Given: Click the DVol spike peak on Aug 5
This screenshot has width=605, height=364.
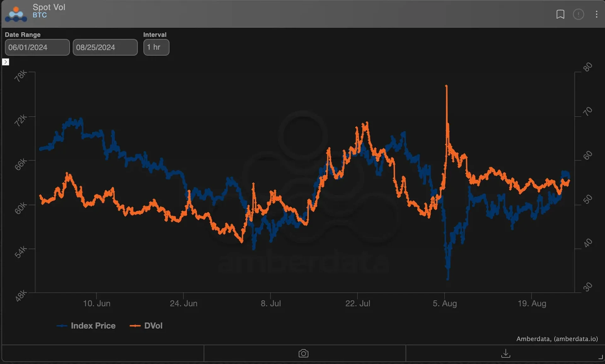Looking at the screenshot, I should pyautogui.click(x=446, y=86).
